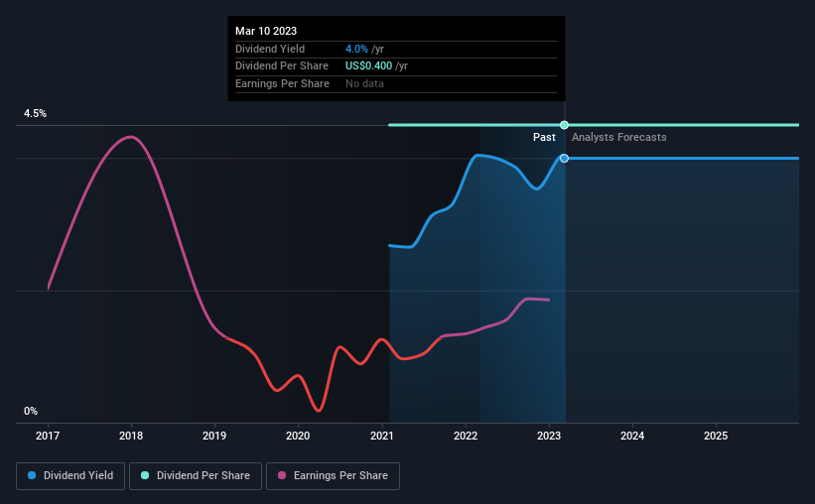The height and width of the screenshot is (504, 815).
Task: Click 'Dividend Per Share' row label in tooltip
Action: [282, 66]
